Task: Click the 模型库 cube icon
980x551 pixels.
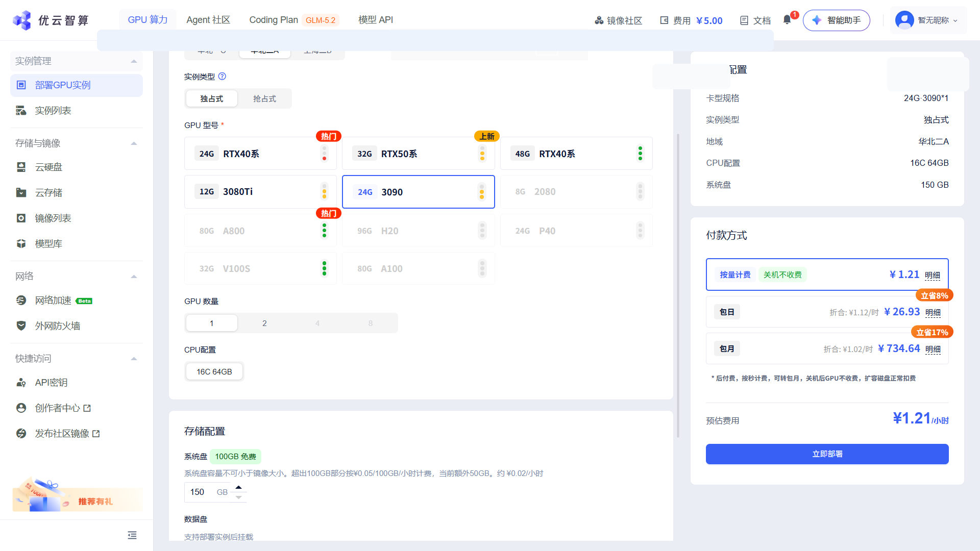Action: [21, 244]
